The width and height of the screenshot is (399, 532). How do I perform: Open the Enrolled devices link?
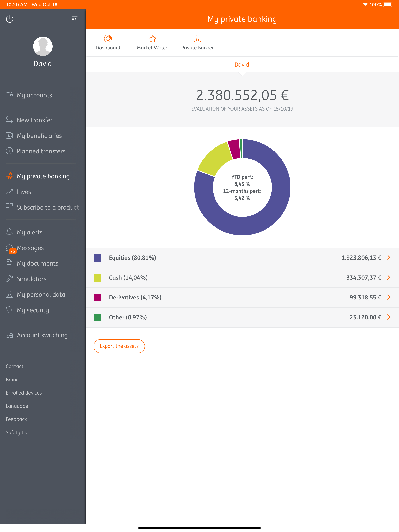[x=24, y=393]
